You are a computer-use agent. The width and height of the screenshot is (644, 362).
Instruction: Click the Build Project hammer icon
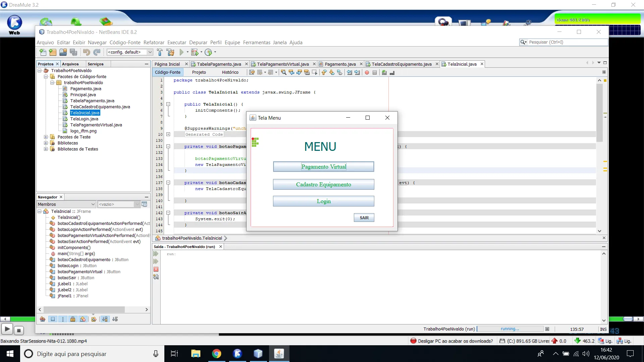pos(160,52)
